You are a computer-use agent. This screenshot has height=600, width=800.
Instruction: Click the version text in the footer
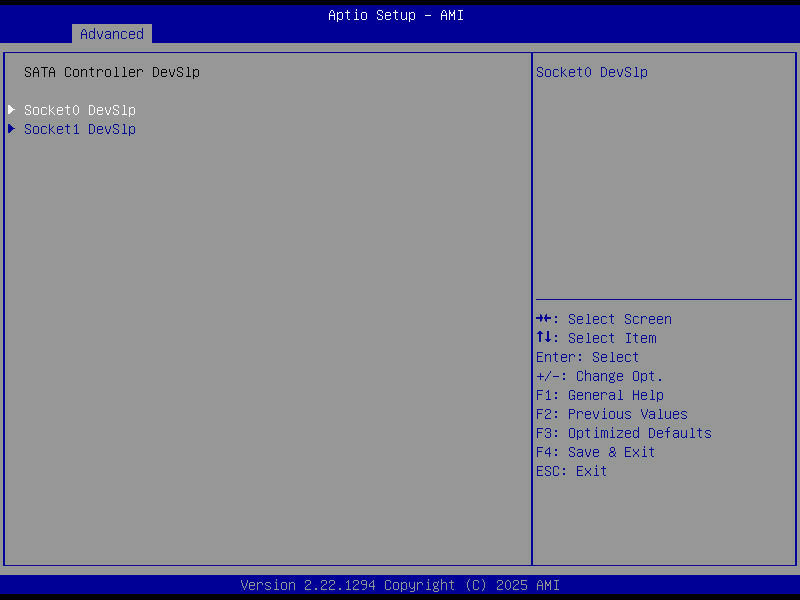pos(400,585)
